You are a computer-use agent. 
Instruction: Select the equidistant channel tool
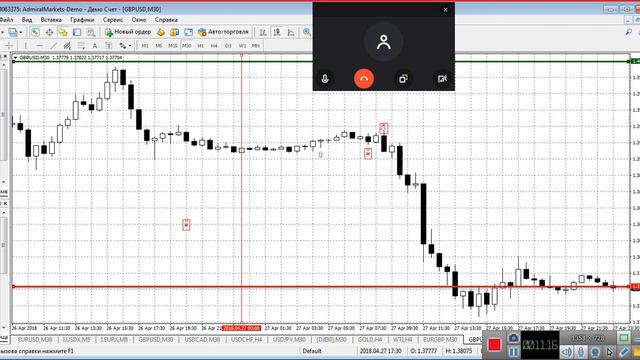coord(67,46)
